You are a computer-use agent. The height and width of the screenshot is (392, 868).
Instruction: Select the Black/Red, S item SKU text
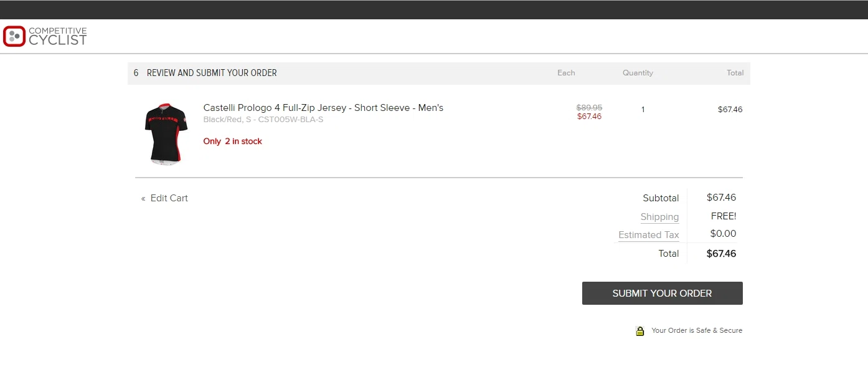263,120
